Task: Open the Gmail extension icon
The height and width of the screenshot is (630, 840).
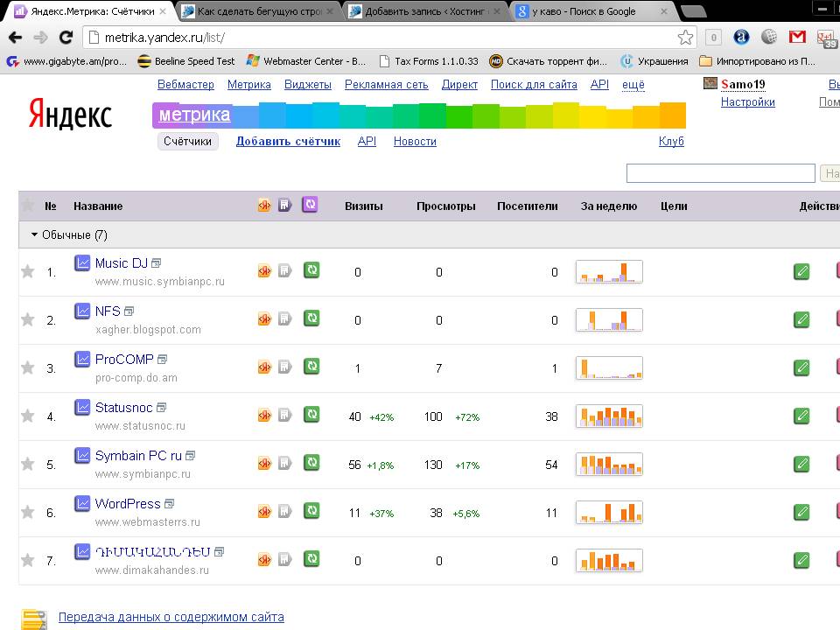Action: click(798, 37)
